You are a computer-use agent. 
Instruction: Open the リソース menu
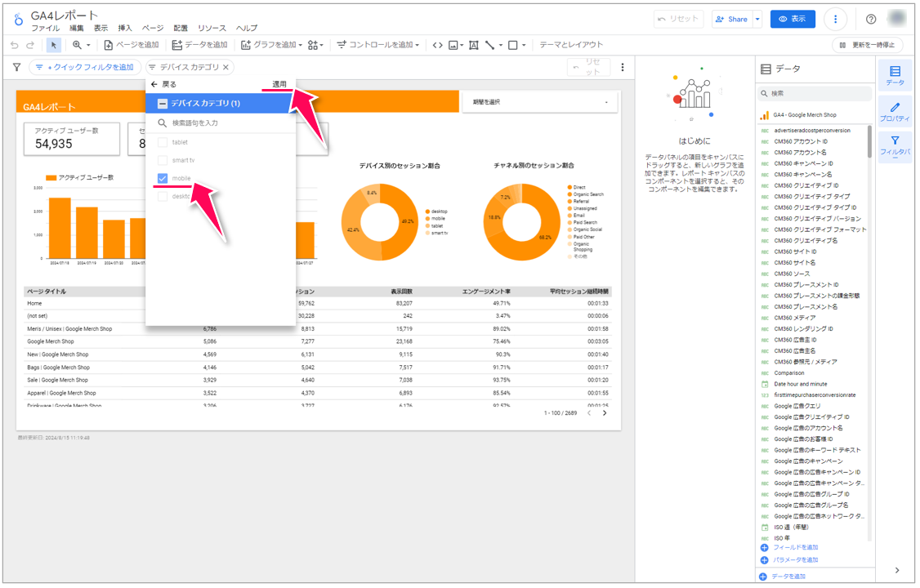point(212,28)
